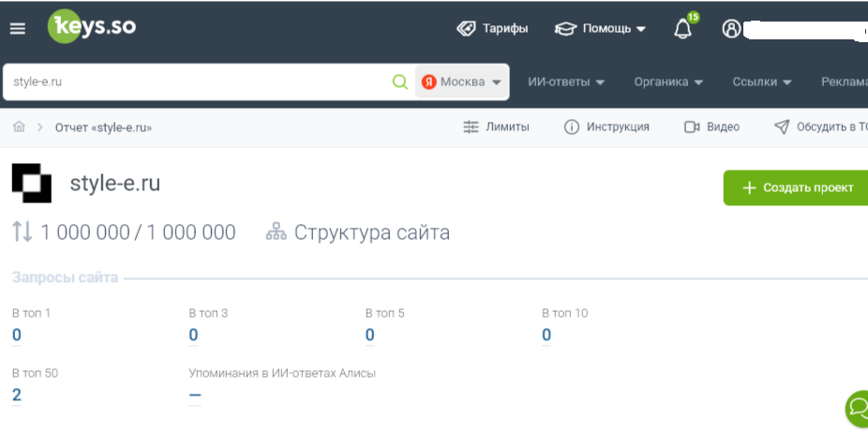Open the hamburger main menu
This screenshot has height=432, width=868.
pyautogui.click(x=18, y=28)
